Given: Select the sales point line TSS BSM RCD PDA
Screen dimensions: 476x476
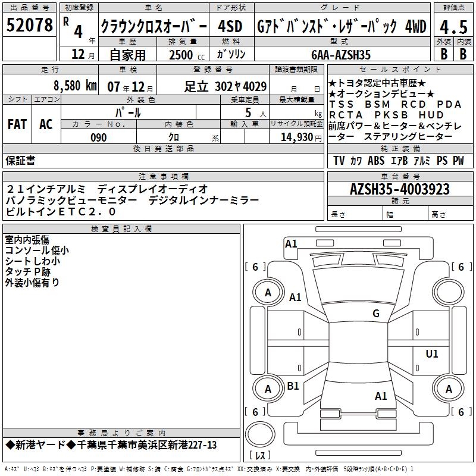Looking at the screenshot, I should tap(395, 104).
